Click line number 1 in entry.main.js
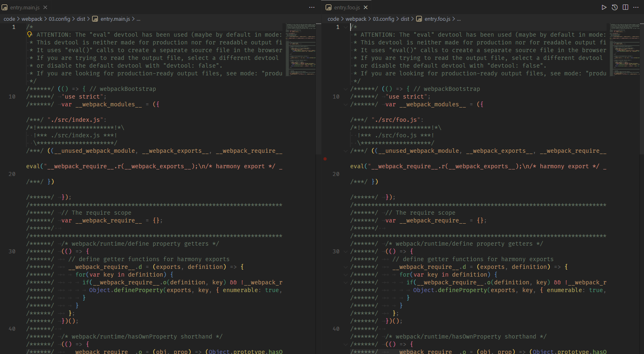Viewport: 644px width, 354px height. 14,27
